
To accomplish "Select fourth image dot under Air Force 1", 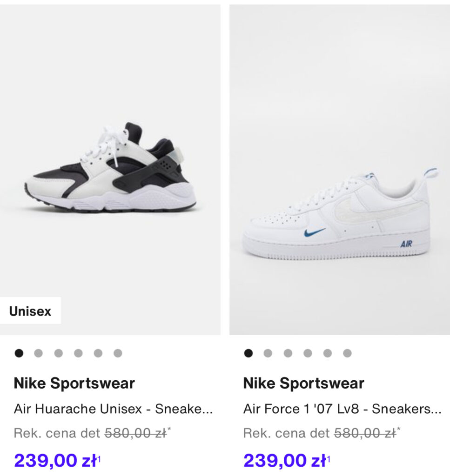I will coord(308,353).
